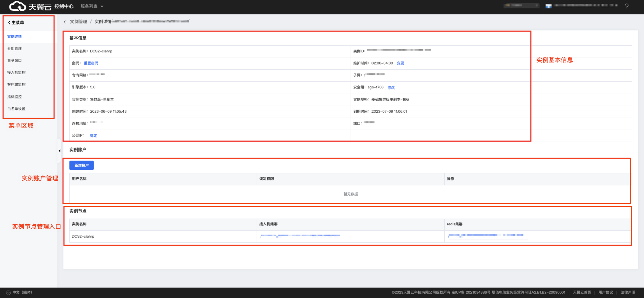Viewport: 644px width, 298px height.
Task: Click the back arrow beside 实例管理
Action: click(x=66, y=22)
